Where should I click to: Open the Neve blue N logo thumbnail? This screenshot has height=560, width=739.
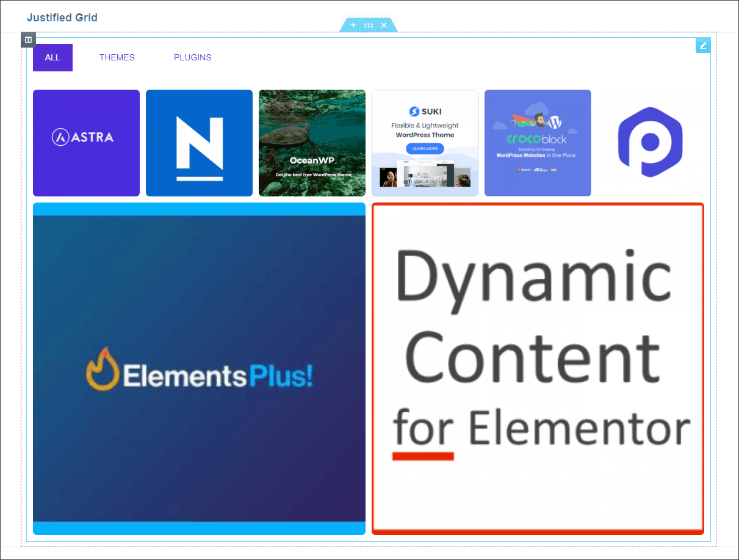click(x=199, y=143)
